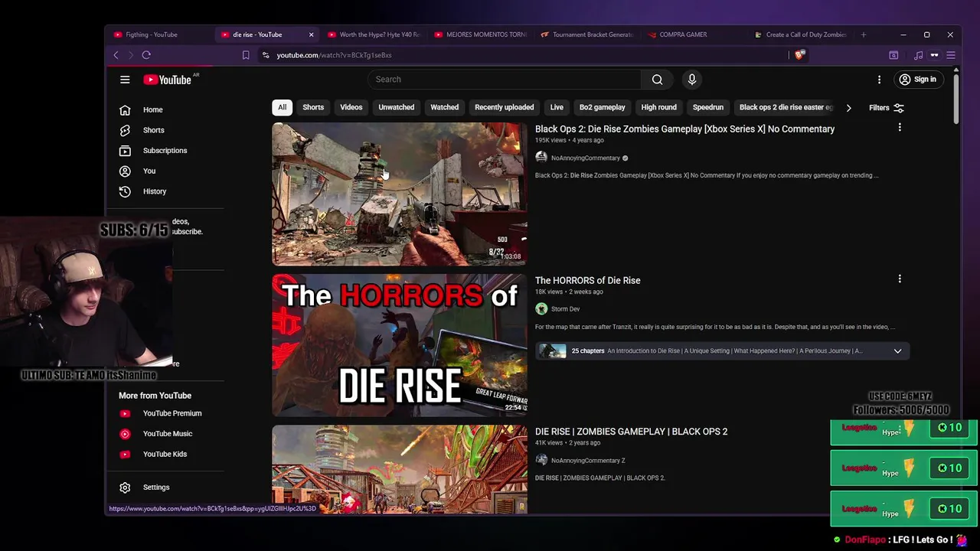Viewport: 980px width, 551px height.
Task: Open the music note toolbar icon
Action: click(918, 55)
